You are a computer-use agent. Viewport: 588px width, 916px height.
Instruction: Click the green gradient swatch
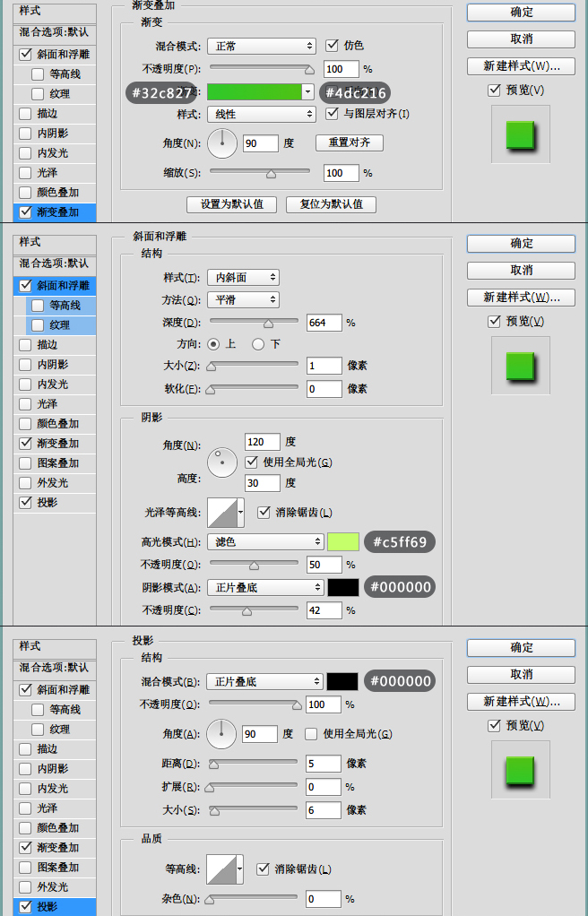pyautogui.click(x=255, y=91)
